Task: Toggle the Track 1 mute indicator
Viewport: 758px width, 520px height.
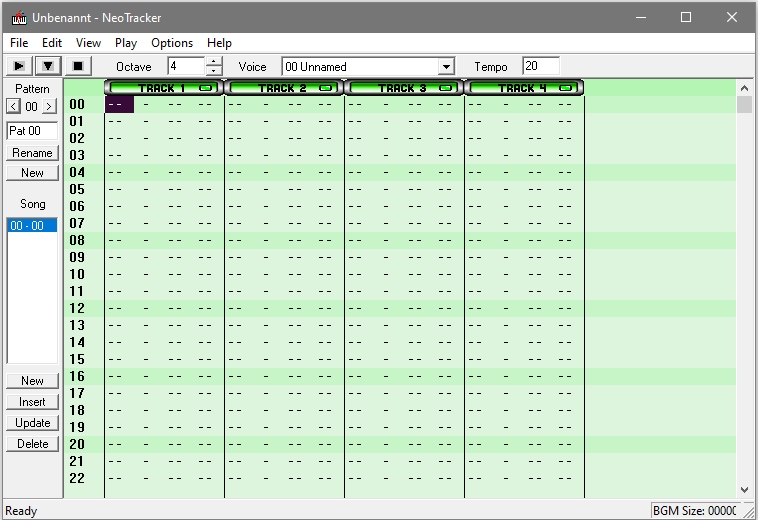Action: coord(206,88)
